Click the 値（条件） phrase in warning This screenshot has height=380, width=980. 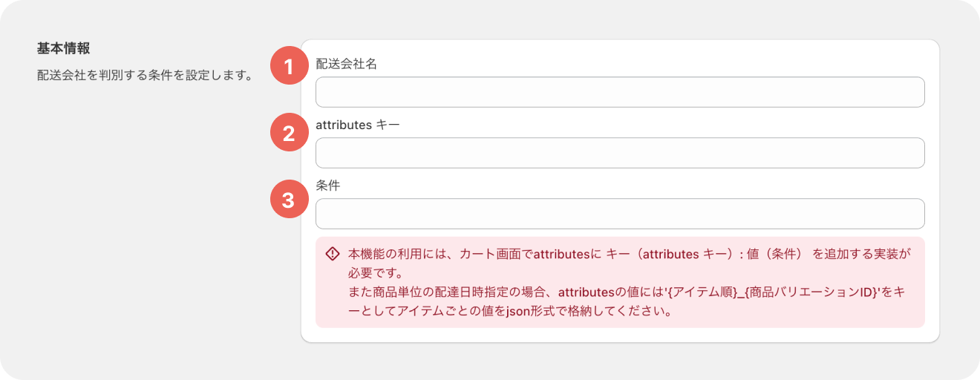point(775,254)
